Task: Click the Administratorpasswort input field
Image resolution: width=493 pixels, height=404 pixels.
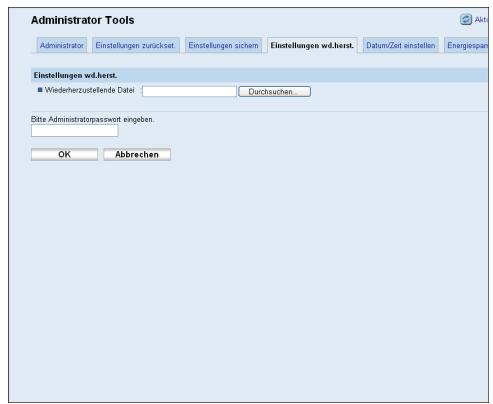Action: [x=75, y=131]
